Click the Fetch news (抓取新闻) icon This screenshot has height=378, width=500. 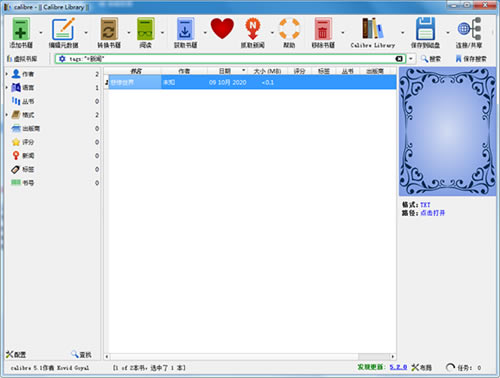click(253, 33)
